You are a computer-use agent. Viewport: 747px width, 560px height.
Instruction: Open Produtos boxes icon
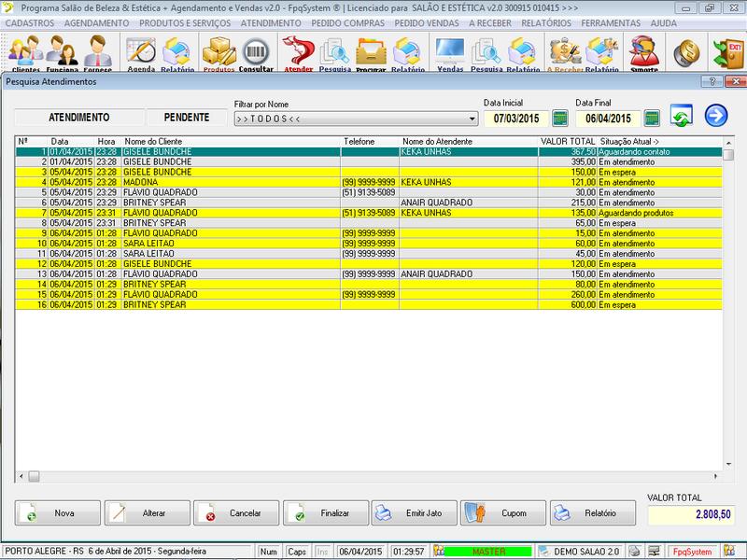tap(218, 52)
